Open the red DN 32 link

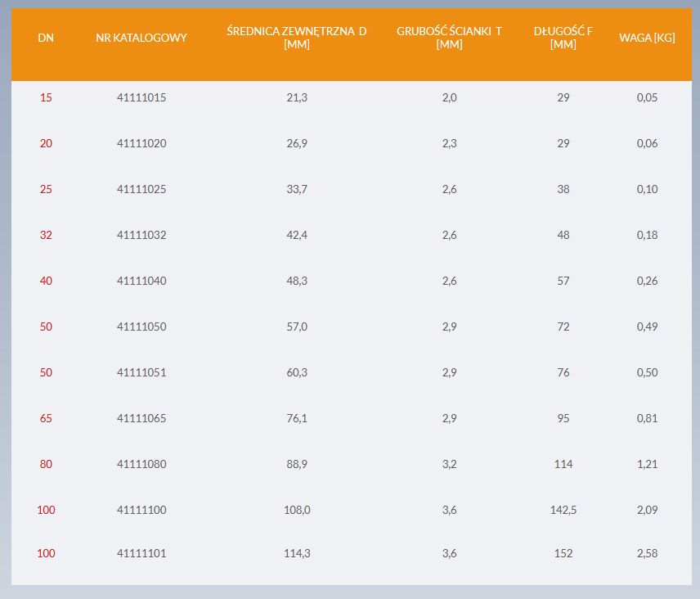tap(46, 235)
